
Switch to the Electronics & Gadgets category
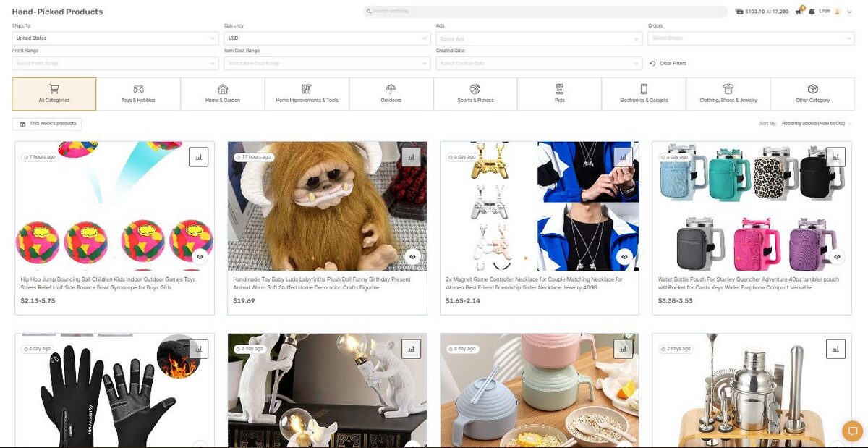pyautogui.click(x=644, y=94)
